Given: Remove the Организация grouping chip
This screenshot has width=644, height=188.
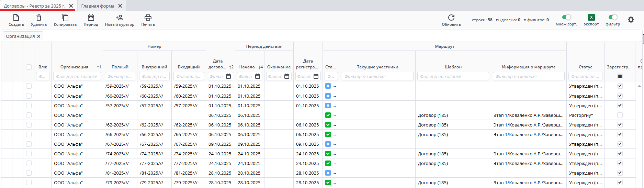Looking at the screenshot, I should tap(39, 36).
